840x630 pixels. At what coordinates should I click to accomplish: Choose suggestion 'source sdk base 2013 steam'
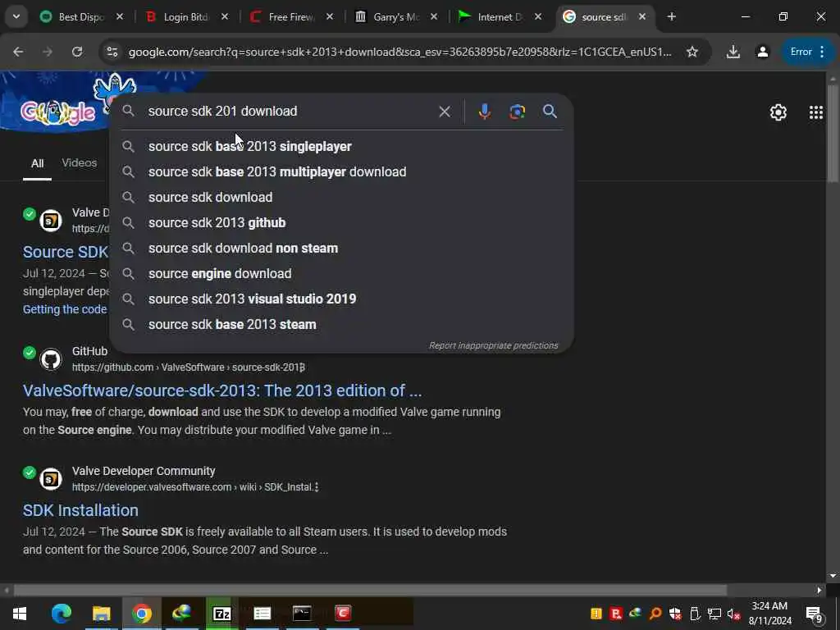click(x=342, y=325)
